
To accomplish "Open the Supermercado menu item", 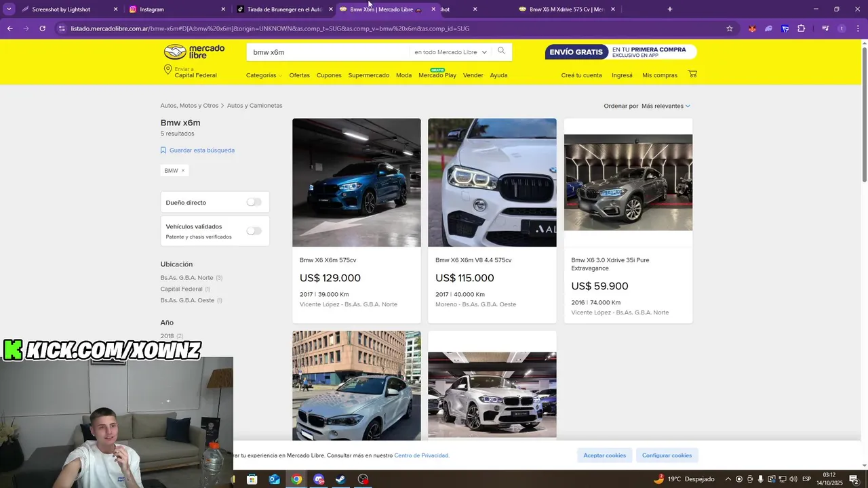I will (369, 75).
